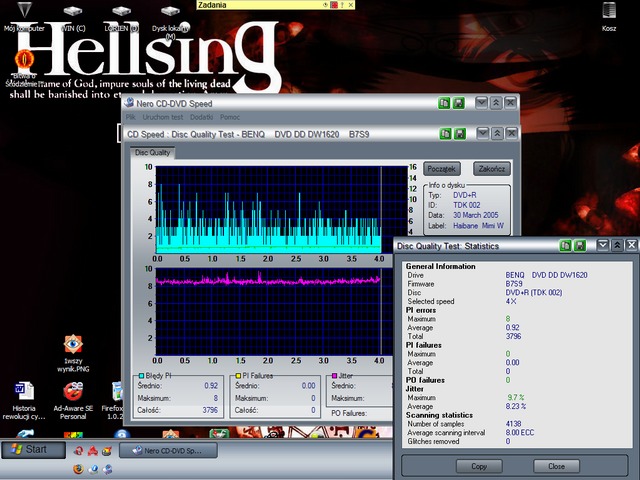
Task: Launch Firefox from quick launch bar
Action: pyautogui.click(x=78, y=469)
